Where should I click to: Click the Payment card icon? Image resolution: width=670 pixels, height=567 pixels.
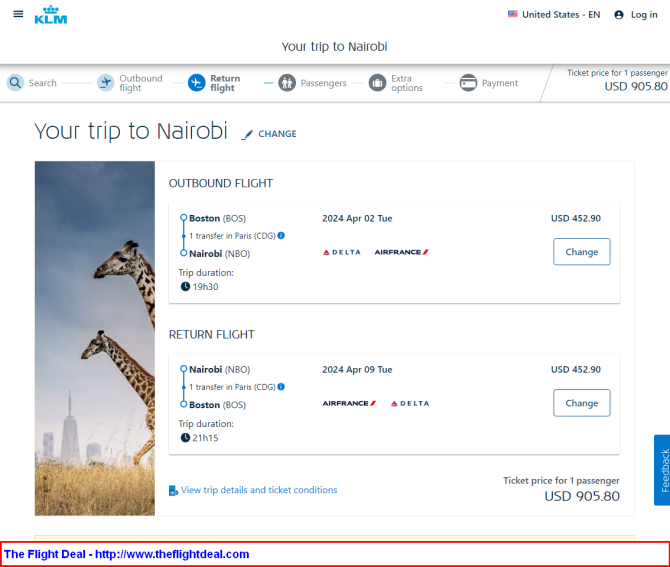click(x=468, y=82)
